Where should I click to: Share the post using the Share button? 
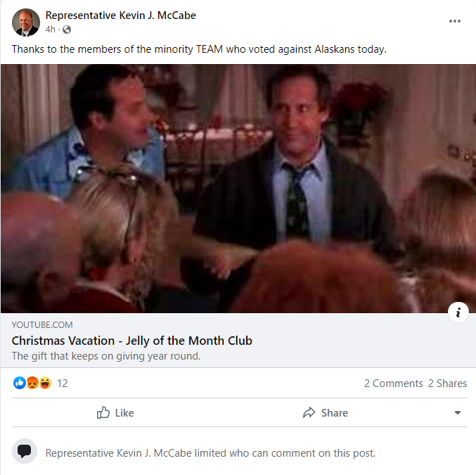(x=326, y=412)
